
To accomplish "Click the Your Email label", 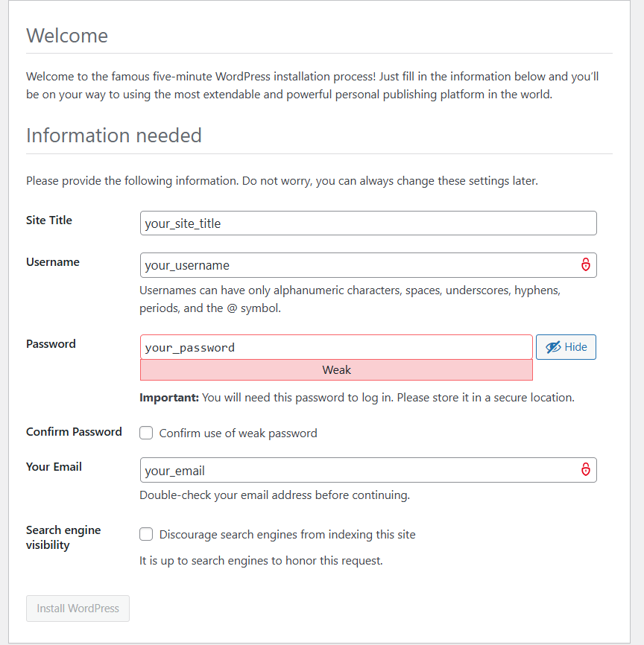I will point(54,467).
